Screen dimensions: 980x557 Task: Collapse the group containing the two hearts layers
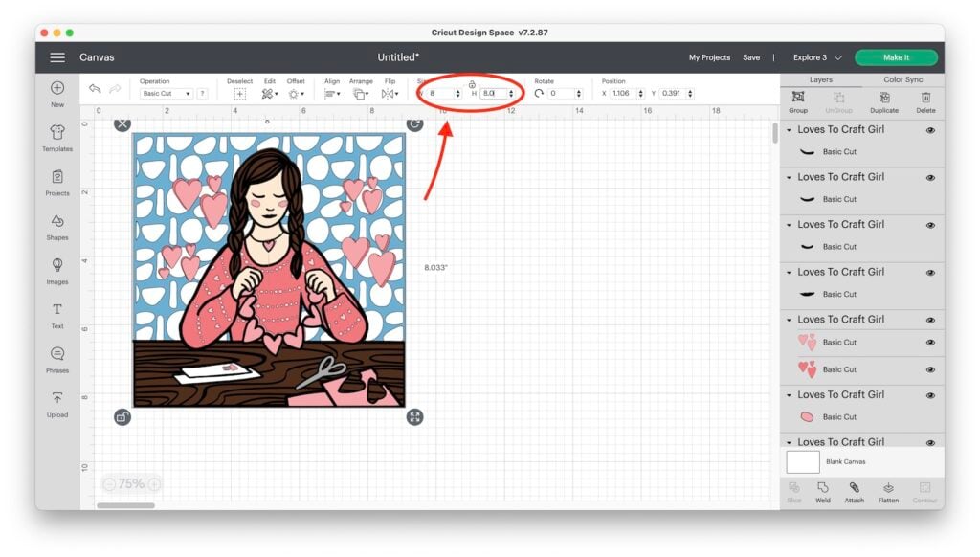pos(789,320)
